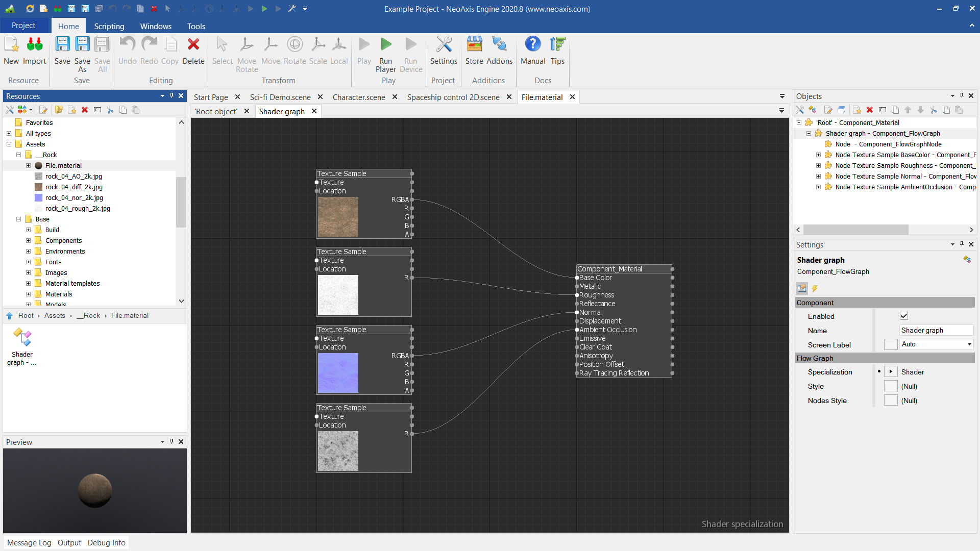Open the Screen Label Auto dropdown
This screenshot has height=551, width=980.
click(936, 344)
